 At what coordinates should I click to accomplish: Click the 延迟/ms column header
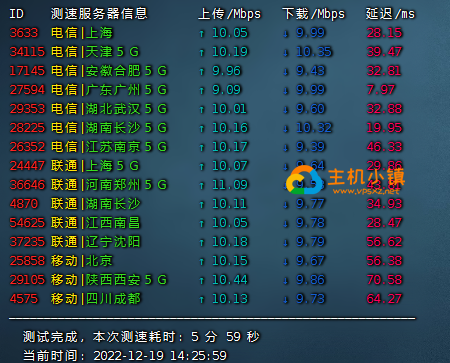390,14
